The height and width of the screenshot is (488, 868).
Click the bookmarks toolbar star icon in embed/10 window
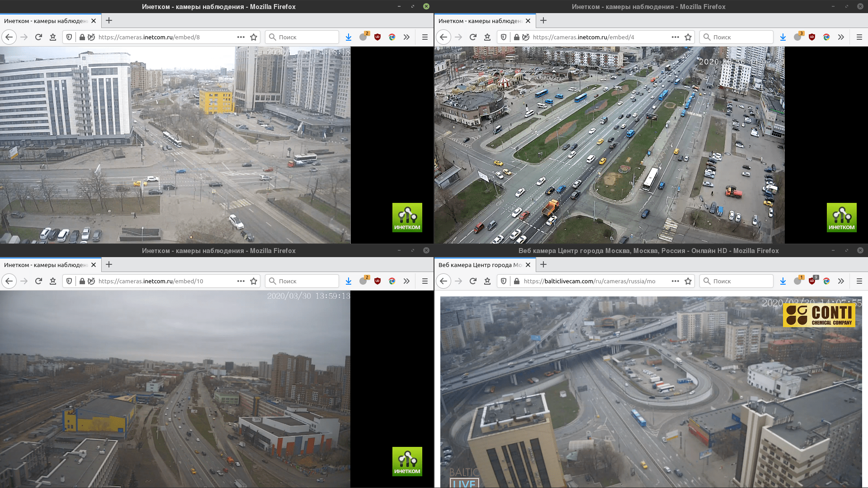coord(53,281)
